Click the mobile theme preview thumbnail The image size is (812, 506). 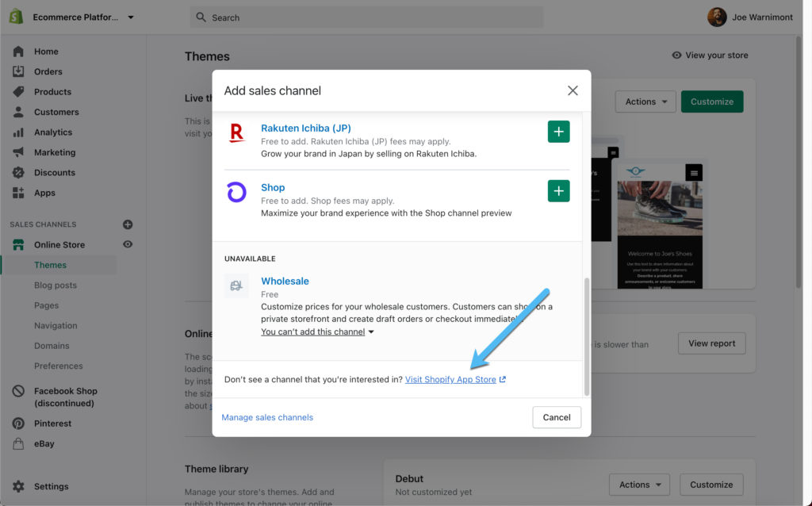(x=660, y=227)
